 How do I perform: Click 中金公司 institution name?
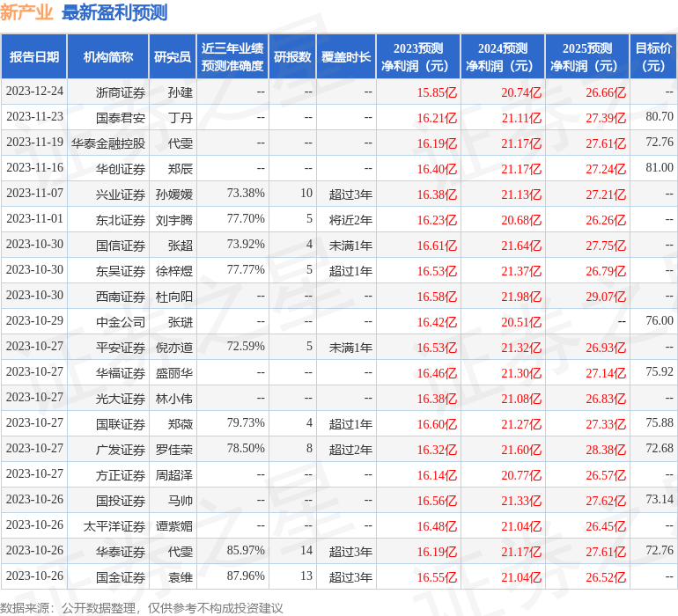coord(121,322)
